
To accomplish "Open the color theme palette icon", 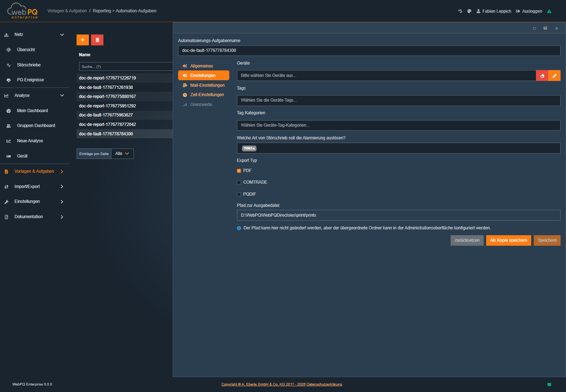I will 469,11.
